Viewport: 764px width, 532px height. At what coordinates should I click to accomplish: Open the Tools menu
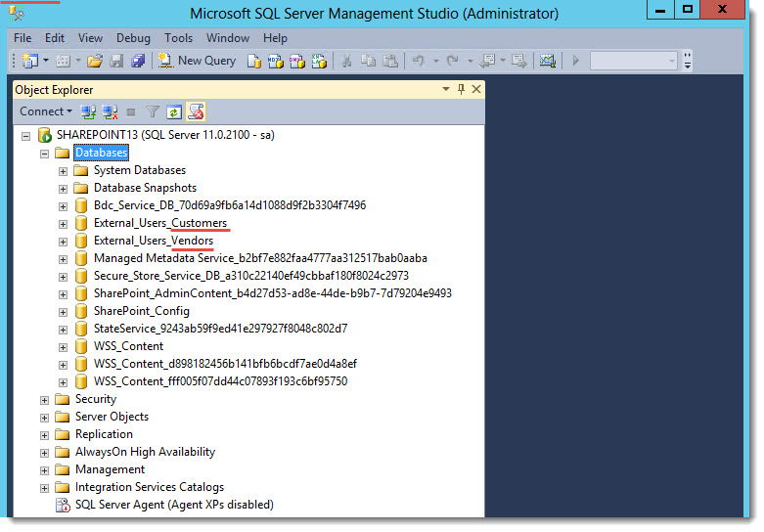coord(178,38)
